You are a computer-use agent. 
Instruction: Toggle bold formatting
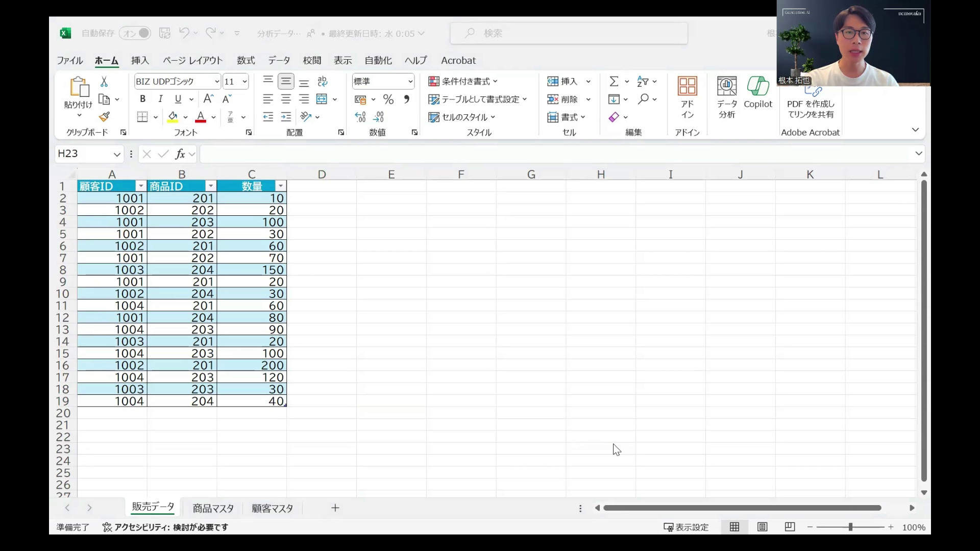tap(142, 98)
